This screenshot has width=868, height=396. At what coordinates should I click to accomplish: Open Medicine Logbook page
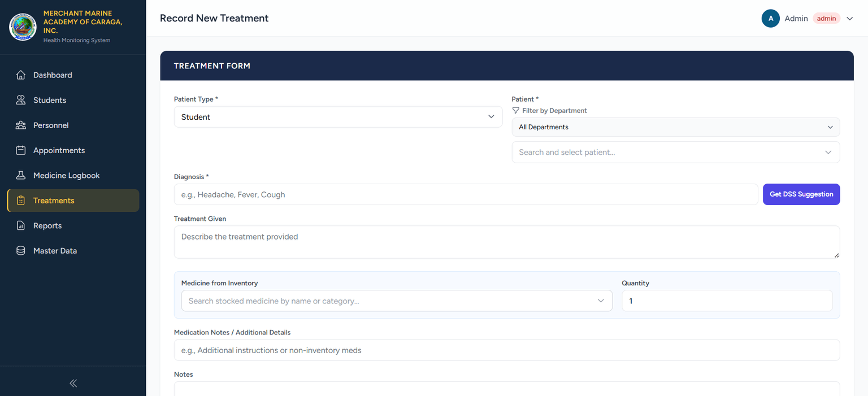click(x=73, y=176)
